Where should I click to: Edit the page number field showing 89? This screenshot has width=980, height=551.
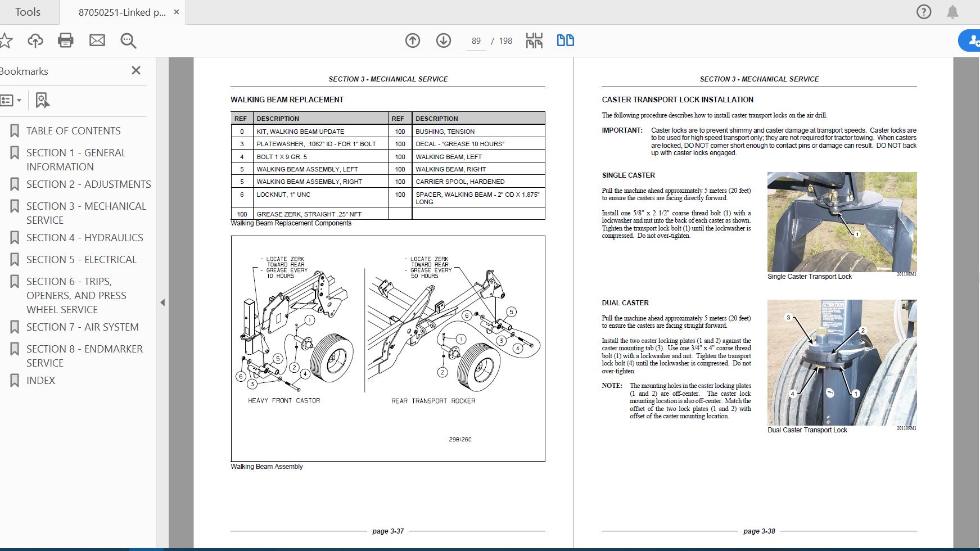[x=476, y=40]
